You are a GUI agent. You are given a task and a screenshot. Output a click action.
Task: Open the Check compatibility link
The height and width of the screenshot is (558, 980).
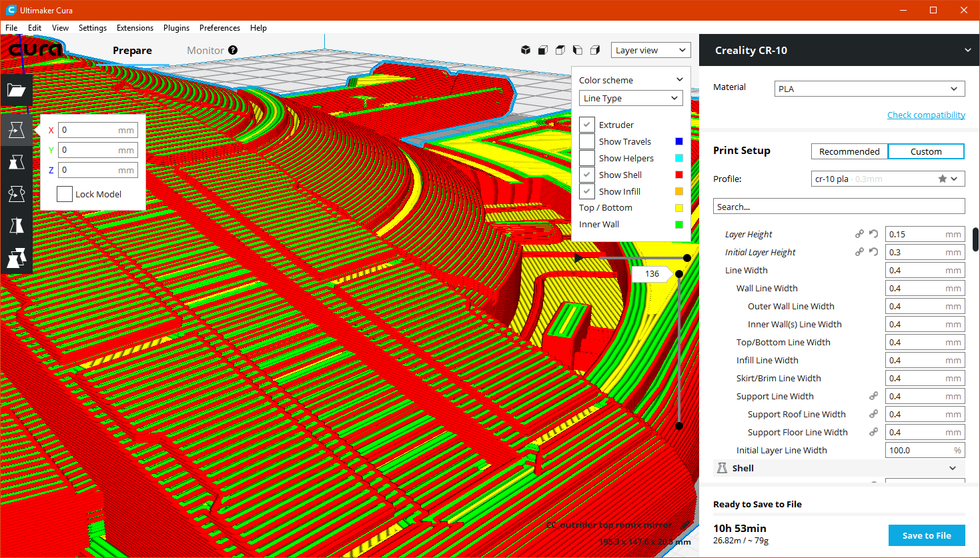click(x=926, y=115)
